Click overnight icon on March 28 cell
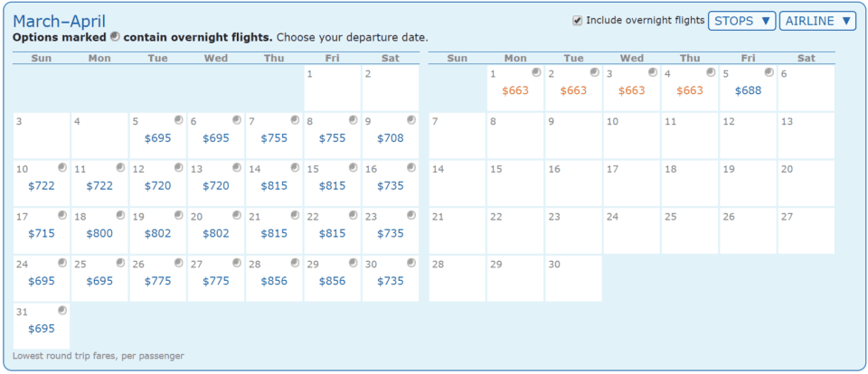 (x=295, y=263)
